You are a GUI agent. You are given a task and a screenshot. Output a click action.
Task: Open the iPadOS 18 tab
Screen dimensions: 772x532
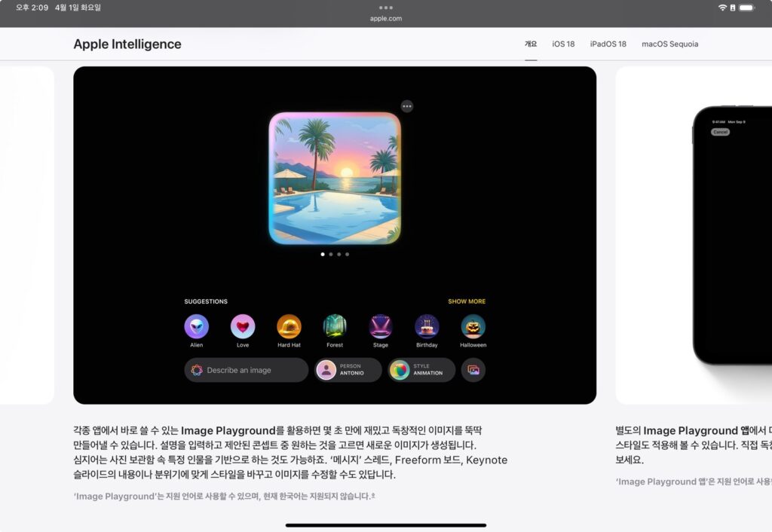click(x=608, y=44)
